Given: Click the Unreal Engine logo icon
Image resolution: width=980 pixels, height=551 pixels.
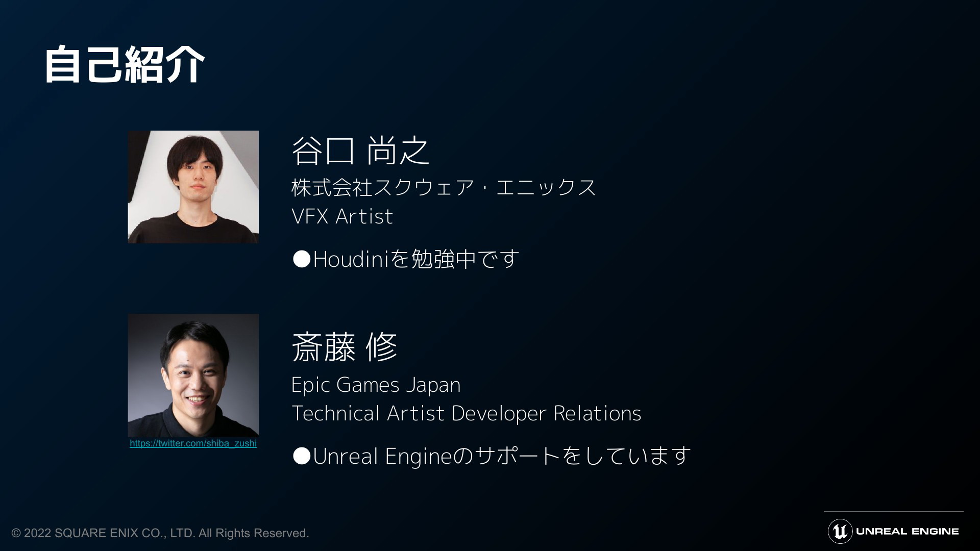Looking at the screenshot, I should 840,531.
